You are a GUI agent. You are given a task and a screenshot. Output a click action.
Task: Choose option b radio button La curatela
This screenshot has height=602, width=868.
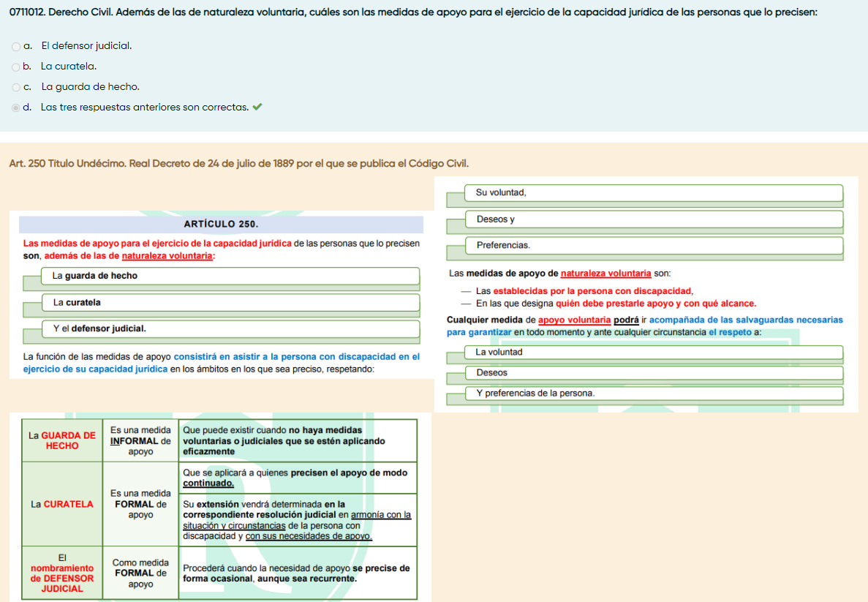pos(16,67)
